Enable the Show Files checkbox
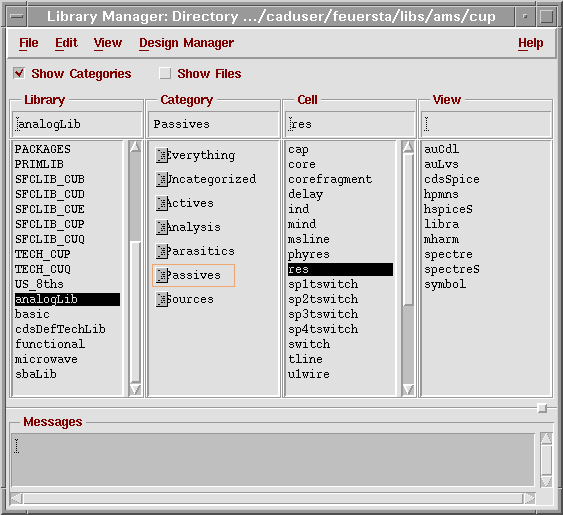The height and width of the screenshot is (515, 563). coord(165,73)
